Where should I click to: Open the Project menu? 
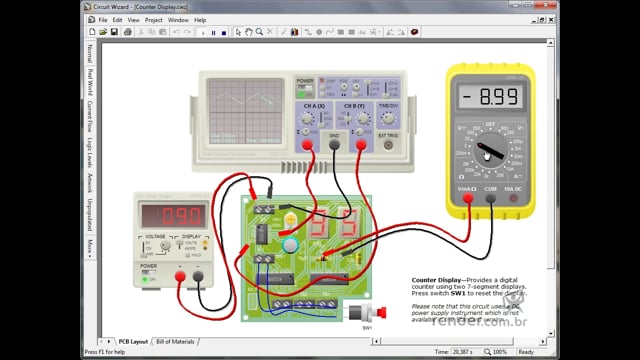(153, 20)
